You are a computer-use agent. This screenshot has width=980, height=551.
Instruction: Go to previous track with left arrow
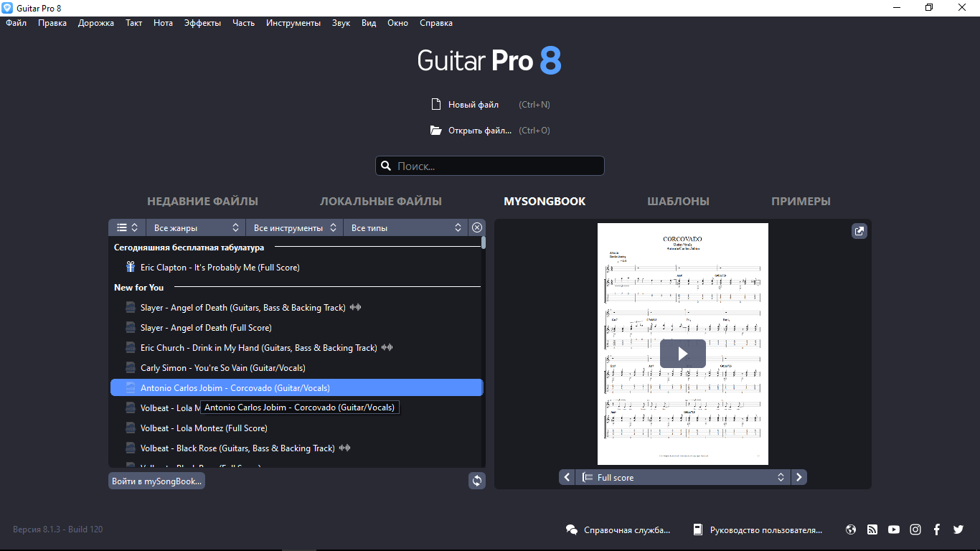coord(567,477)
